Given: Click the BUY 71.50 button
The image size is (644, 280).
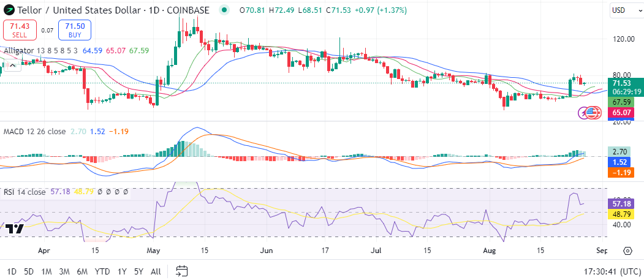Looking at the screenshot, I should [x=75, y=30].
